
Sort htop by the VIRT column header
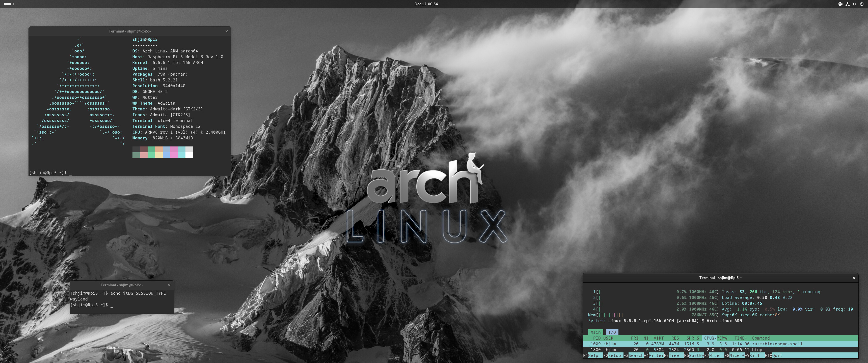(659, 338)
